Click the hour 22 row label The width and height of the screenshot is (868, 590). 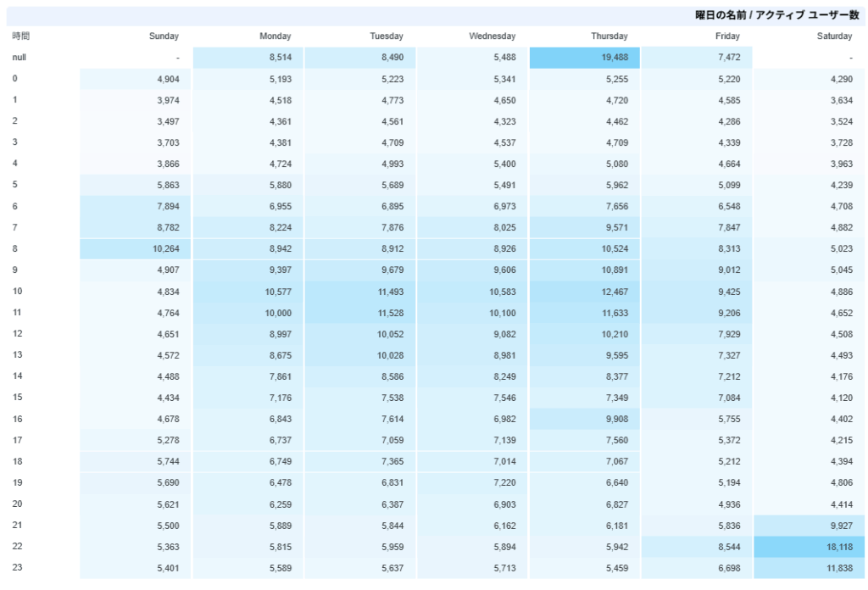tap(17, 546)
